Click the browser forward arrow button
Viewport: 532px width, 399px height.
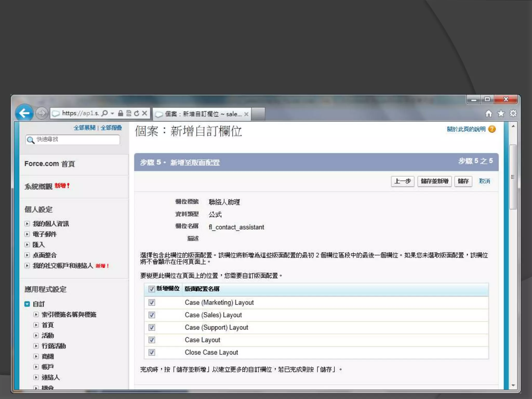pyautogui.click(x=42, y=113)
